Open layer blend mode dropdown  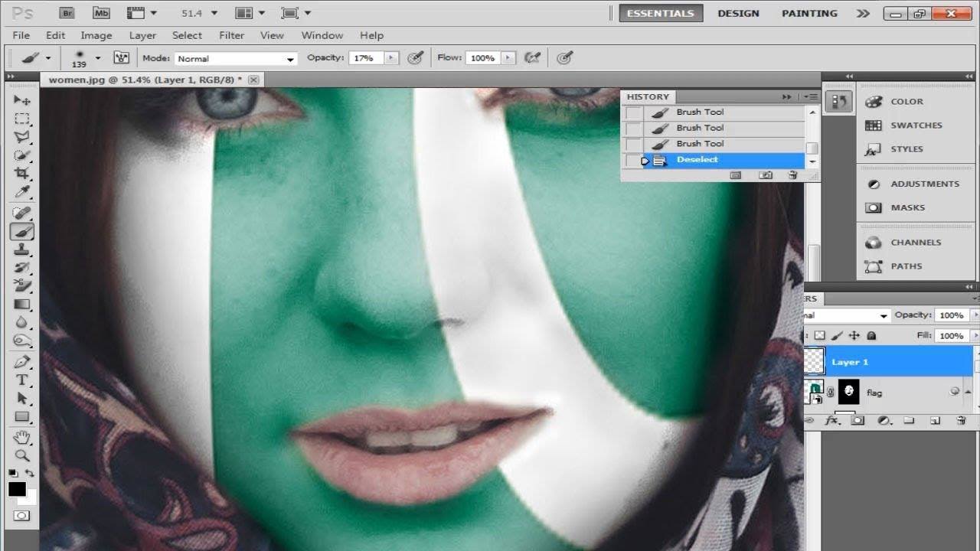click(848, 315)
